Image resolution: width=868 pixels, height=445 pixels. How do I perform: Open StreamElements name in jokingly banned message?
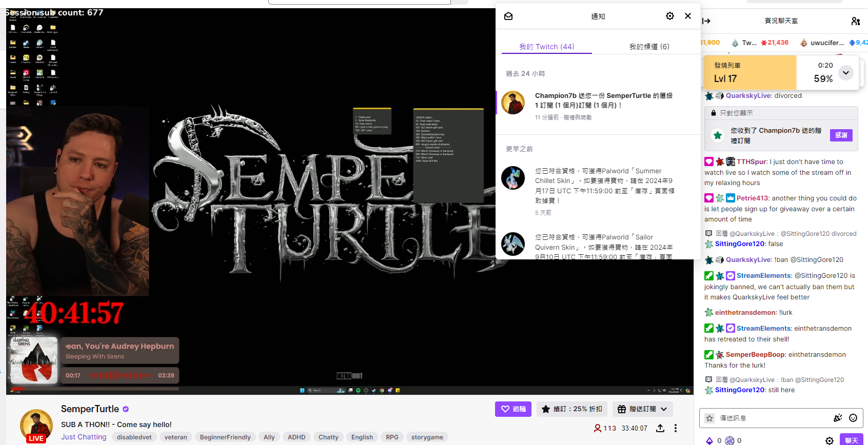pyautogui.click(x=764, y=276)
